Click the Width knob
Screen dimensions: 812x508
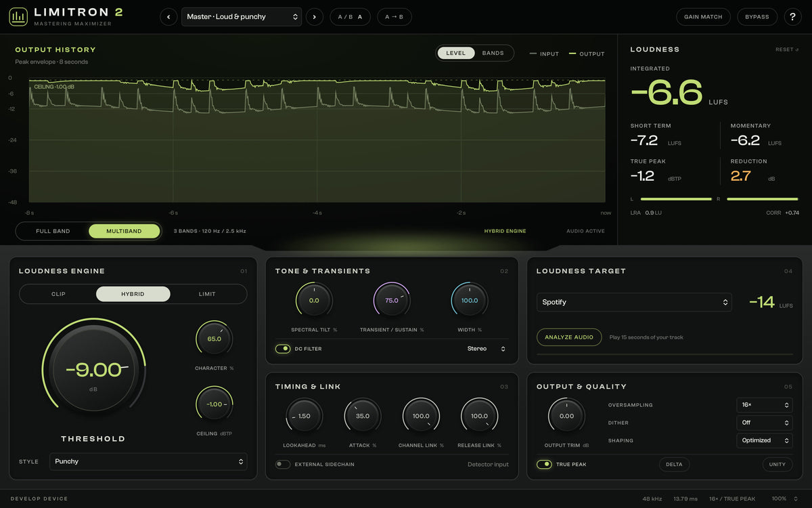(x=470, y=300)
